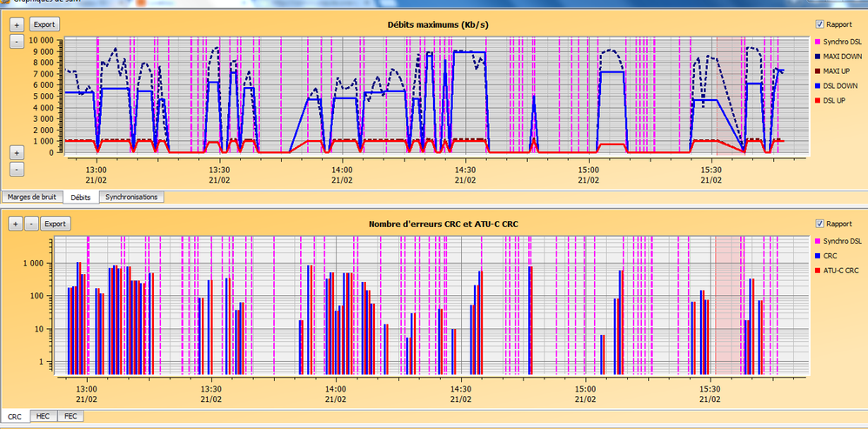Viewport: 868px width, 429px height.
Task: Click the lower minus button beside the Débits chart
Action: [x=17, y=170]
